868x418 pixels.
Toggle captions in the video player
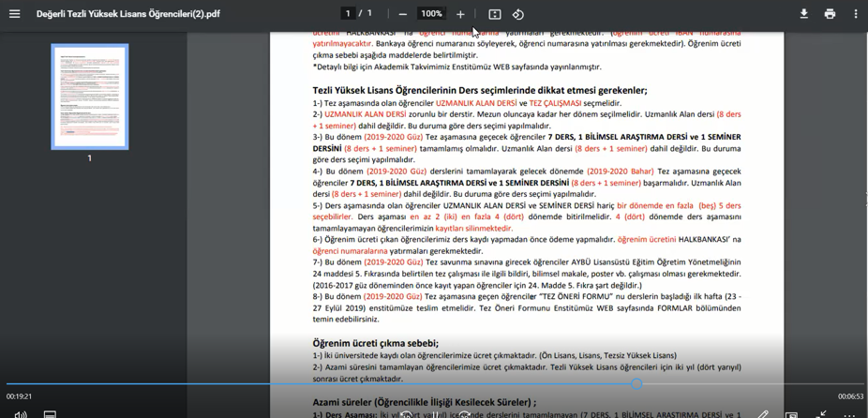[x=50, y=414]
